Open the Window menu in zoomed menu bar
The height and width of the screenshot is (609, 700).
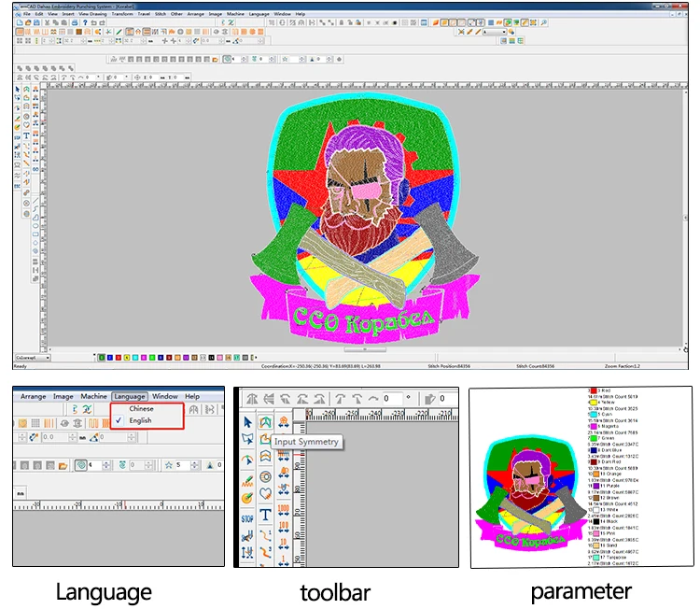tap(165, 396)
